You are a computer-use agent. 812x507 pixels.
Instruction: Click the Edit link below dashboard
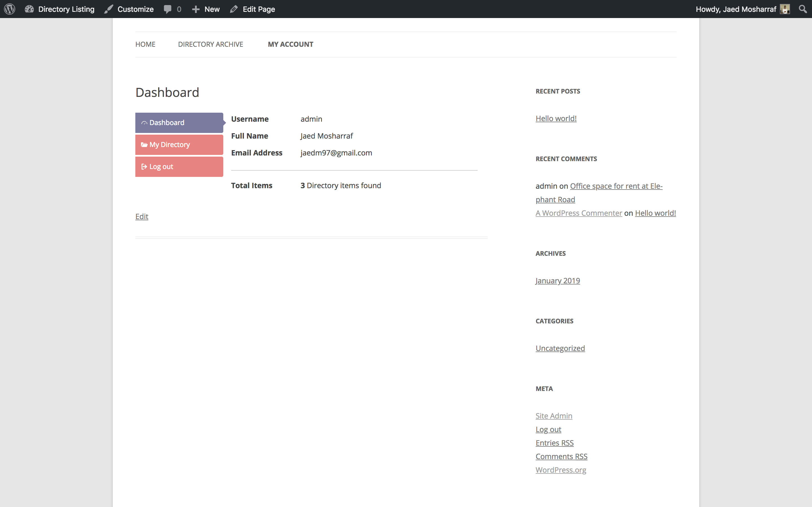(142, 217)
